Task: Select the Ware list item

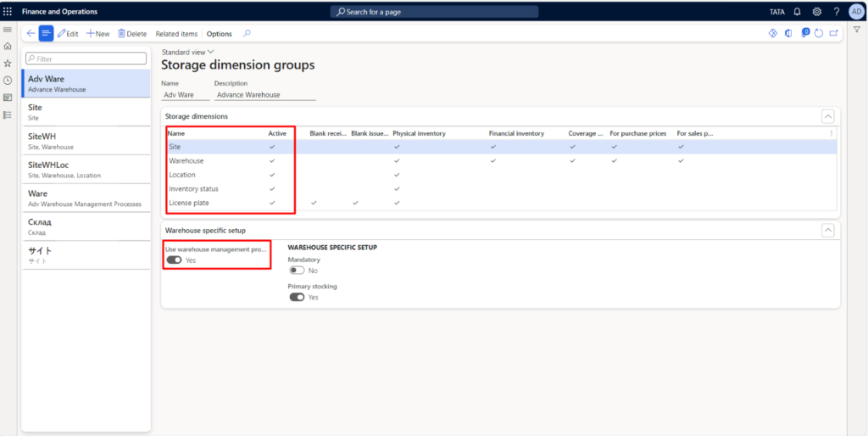Action: pos(86,198)
